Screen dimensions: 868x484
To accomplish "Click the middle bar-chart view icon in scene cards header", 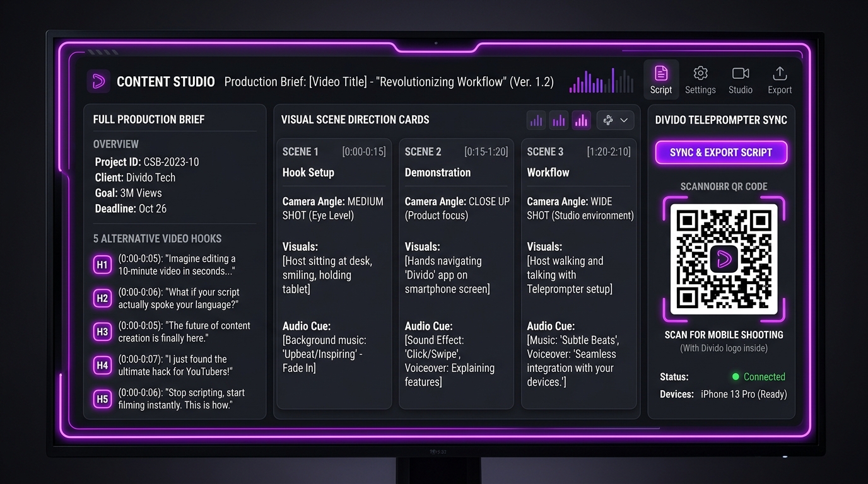I will pos(559,120).
